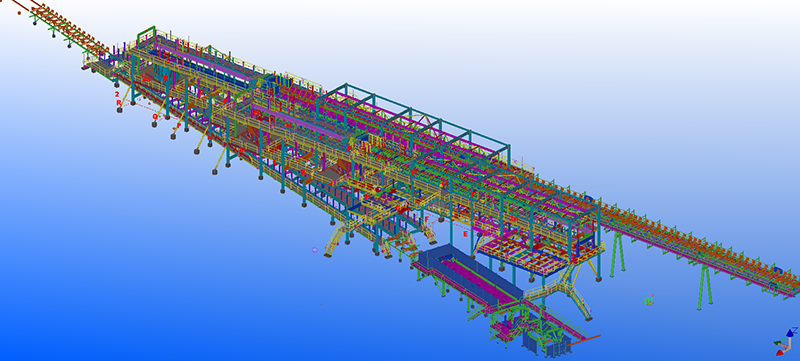This screenshot has width=800, height=361.
Task: Select grid label R at lower left footing
Action: pyautogui.click(x=119, y=102)
